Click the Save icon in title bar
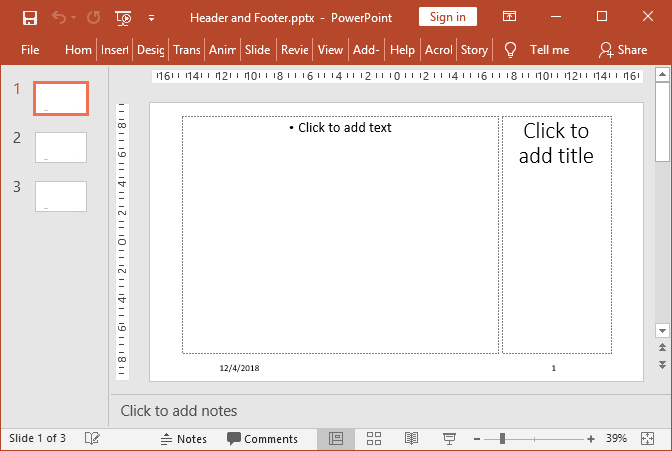The width and height of the screenshot is (672, 451). 29,17
